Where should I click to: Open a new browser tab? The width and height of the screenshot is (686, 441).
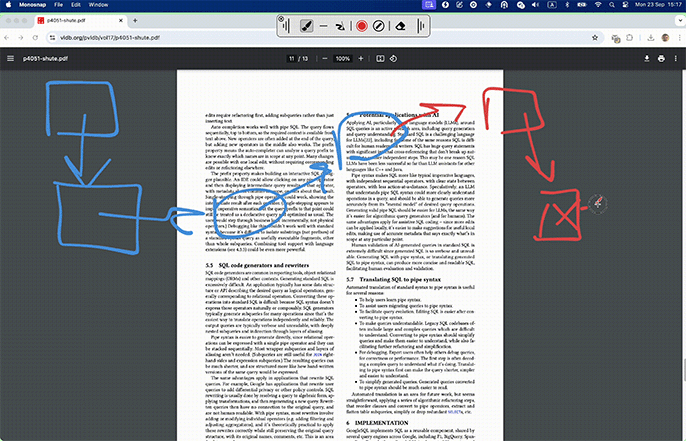click(135, 19)
